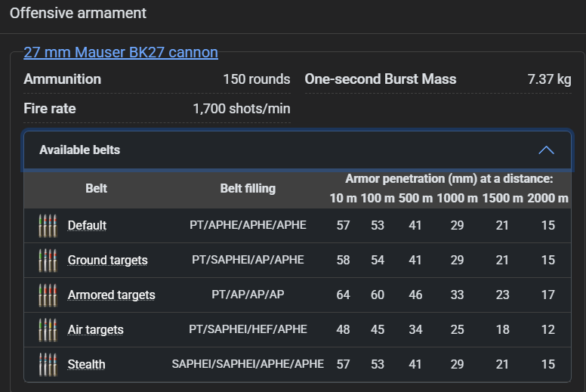Click the SAPHEI/SAPHEI/APHE/APHE Stealth belt filling

248,364
